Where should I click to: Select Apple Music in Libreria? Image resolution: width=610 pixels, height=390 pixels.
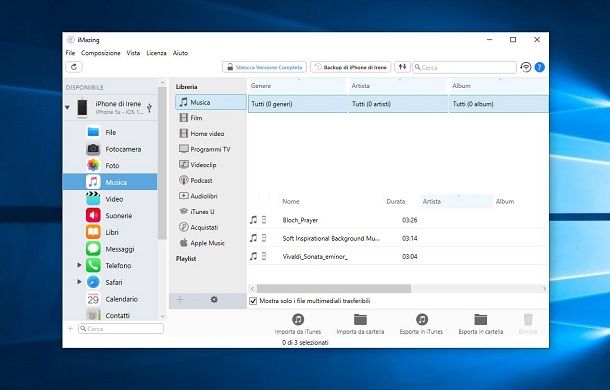(x=211, y=243)
